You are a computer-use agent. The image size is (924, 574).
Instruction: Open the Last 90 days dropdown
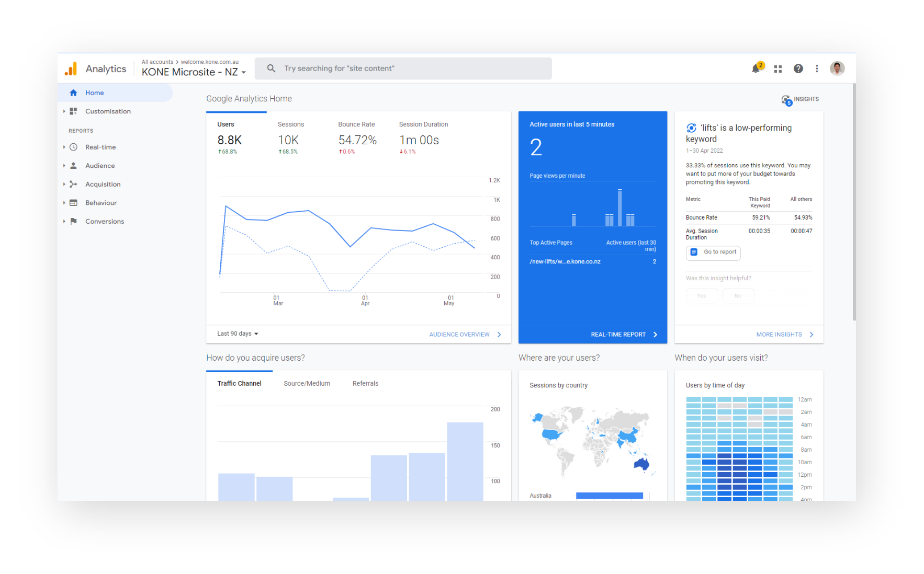[238, 334]
